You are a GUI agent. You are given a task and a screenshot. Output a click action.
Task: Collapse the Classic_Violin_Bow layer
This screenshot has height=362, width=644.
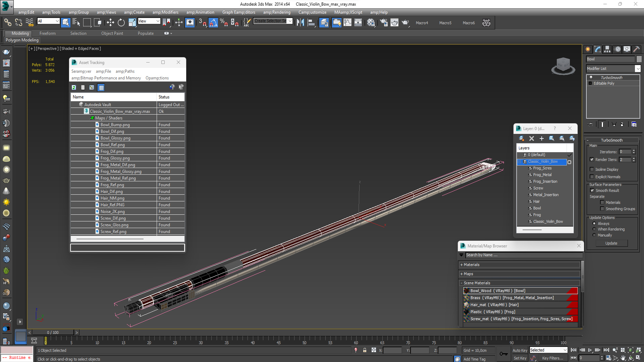(x=520, y=162)
